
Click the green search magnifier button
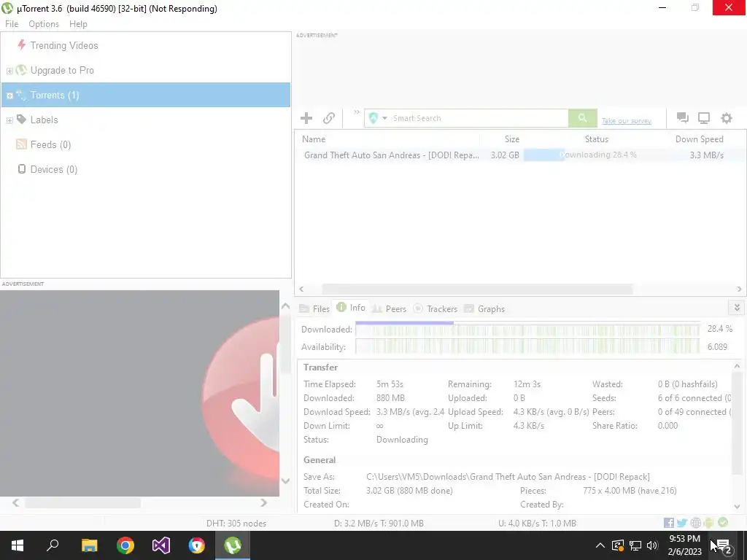pyautogui.click(x=583, y=118)
